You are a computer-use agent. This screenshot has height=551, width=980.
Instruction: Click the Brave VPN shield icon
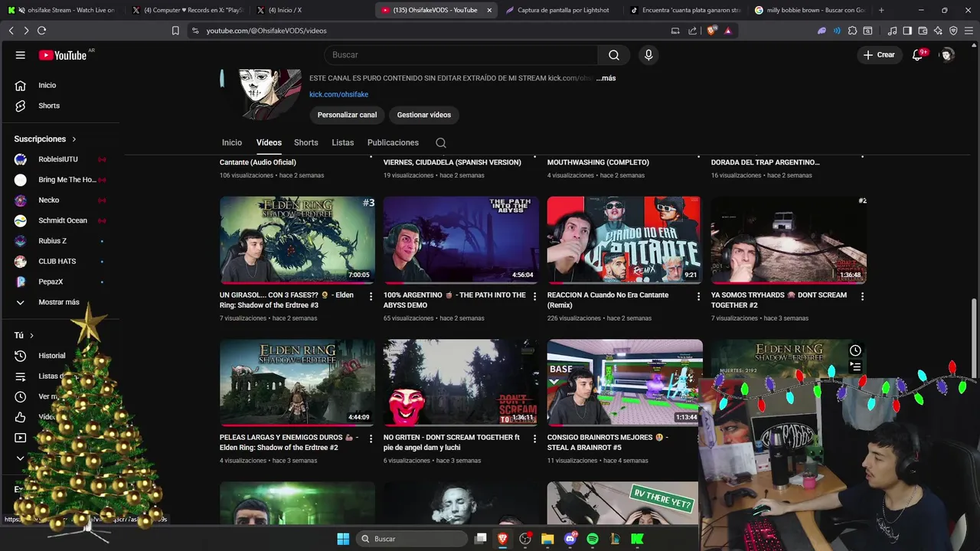click(953, 31)
